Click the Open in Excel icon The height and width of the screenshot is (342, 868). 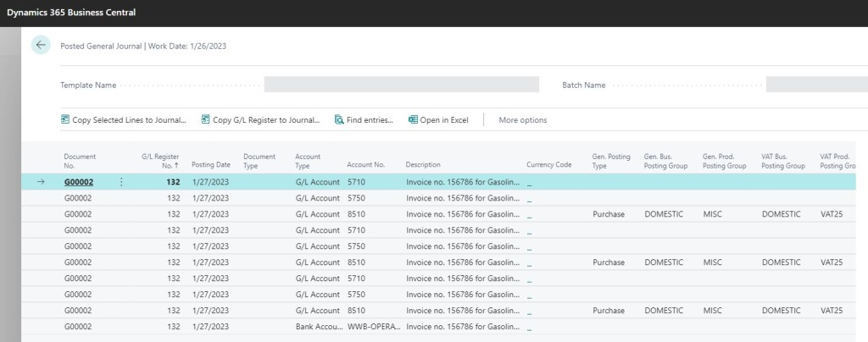tap(413, 120)
